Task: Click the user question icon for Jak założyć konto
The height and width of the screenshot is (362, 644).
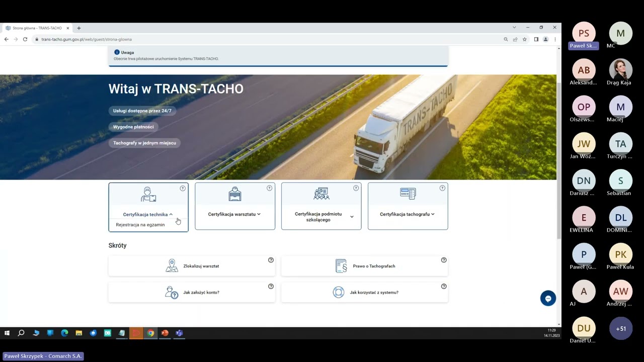Action: tap(172, 292)
